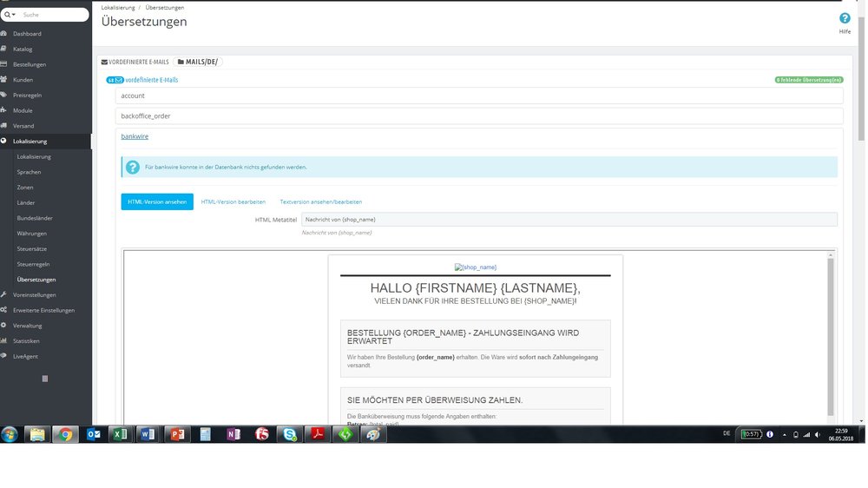Image resolution: width=868 pixels, height=488 pixels.
Task: Open the Sprachen submenu item
Action: [29, 172]
